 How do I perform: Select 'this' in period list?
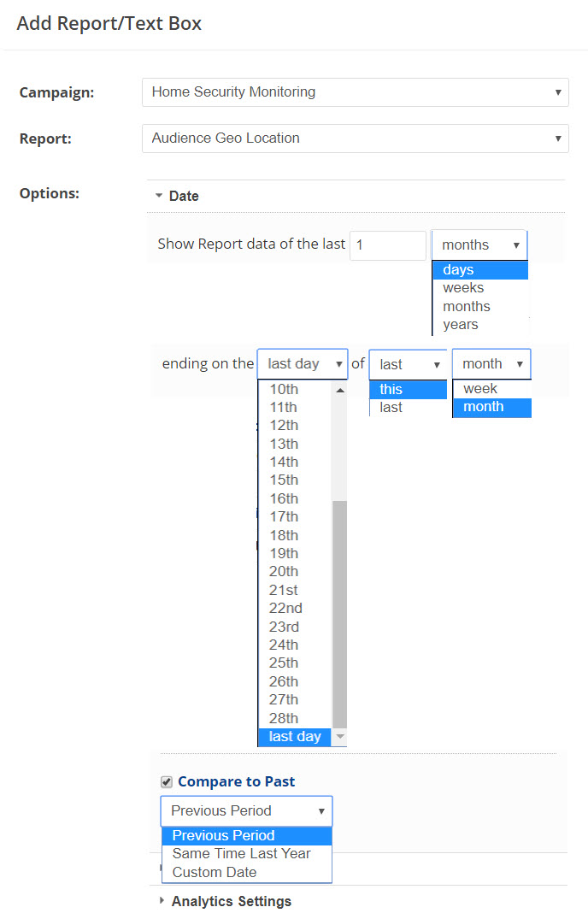pos(391,389)
